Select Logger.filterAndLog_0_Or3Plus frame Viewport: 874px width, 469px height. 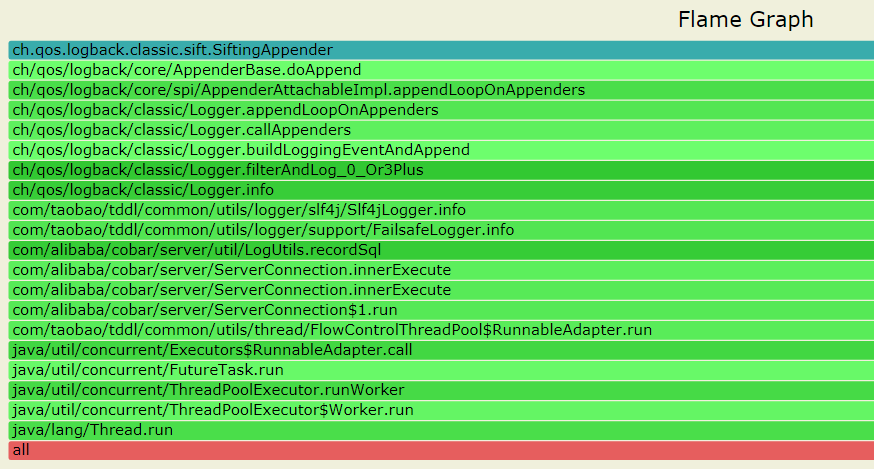pyautogui.click(x=441, y=170)
